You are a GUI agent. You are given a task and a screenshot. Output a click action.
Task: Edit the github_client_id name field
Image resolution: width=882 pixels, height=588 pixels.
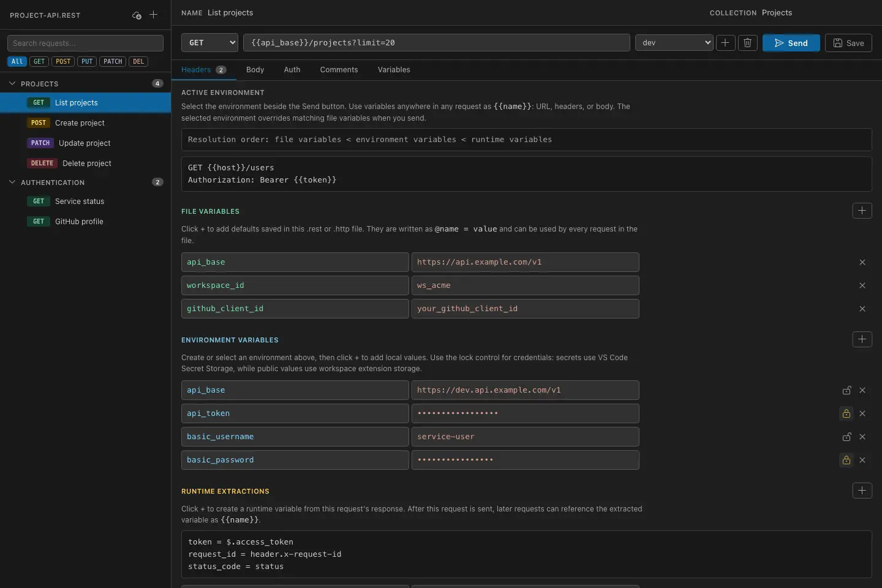point(295,309)
